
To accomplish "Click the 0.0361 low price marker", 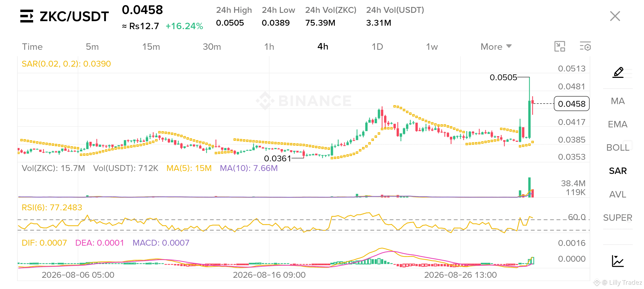I will (x=277, y=158).
